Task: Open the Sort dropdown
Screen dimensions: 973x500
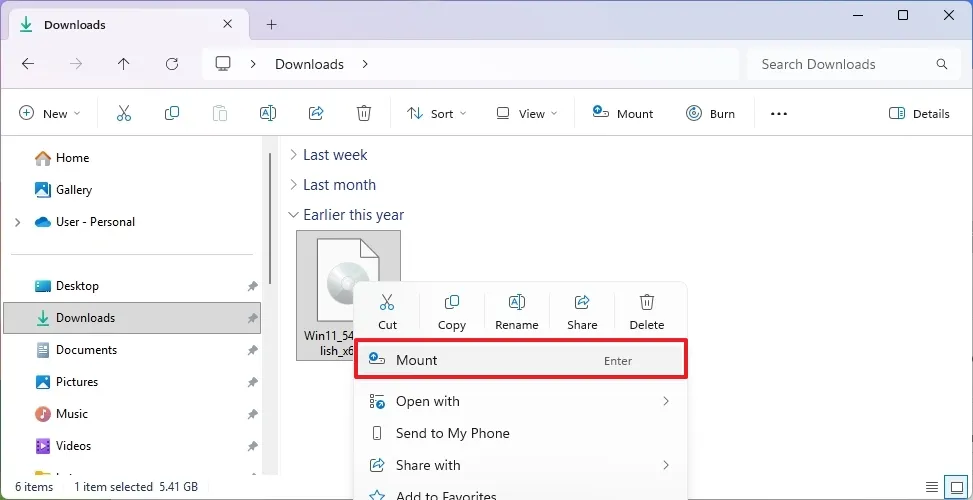Action: point(437,113)
